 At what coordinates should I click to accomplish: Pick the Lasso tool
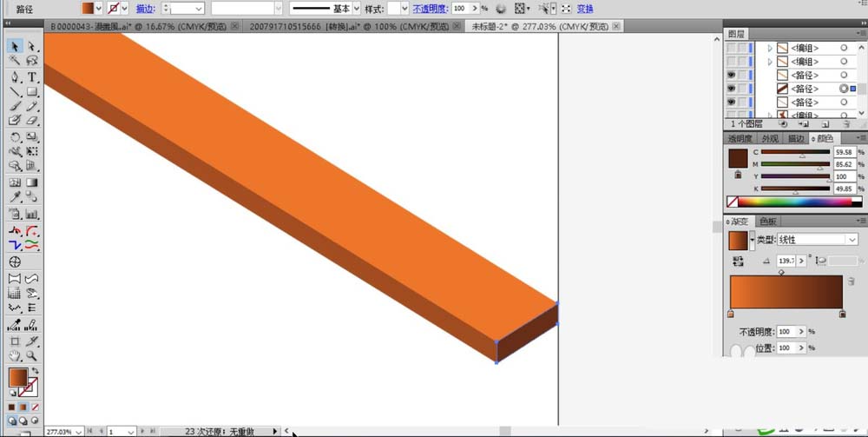pos(31,60)
